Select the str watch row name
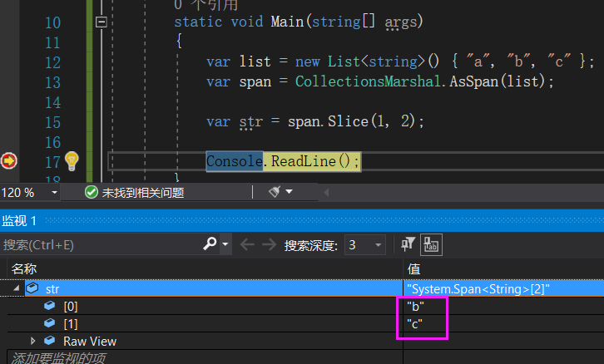The image size is (604, 364). 52,289
